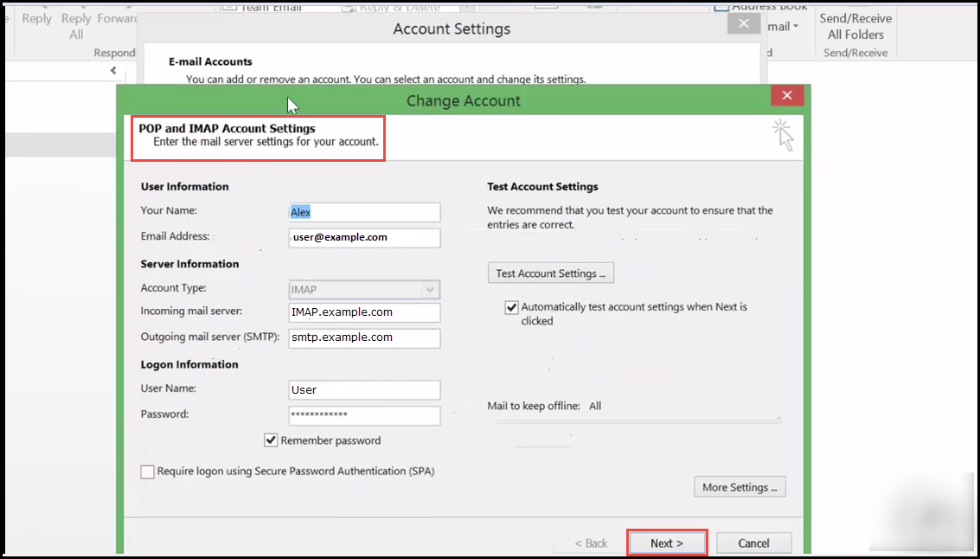
Task: Disable automatically test account settings when Next clicked
Action: [x=513, y=306]
